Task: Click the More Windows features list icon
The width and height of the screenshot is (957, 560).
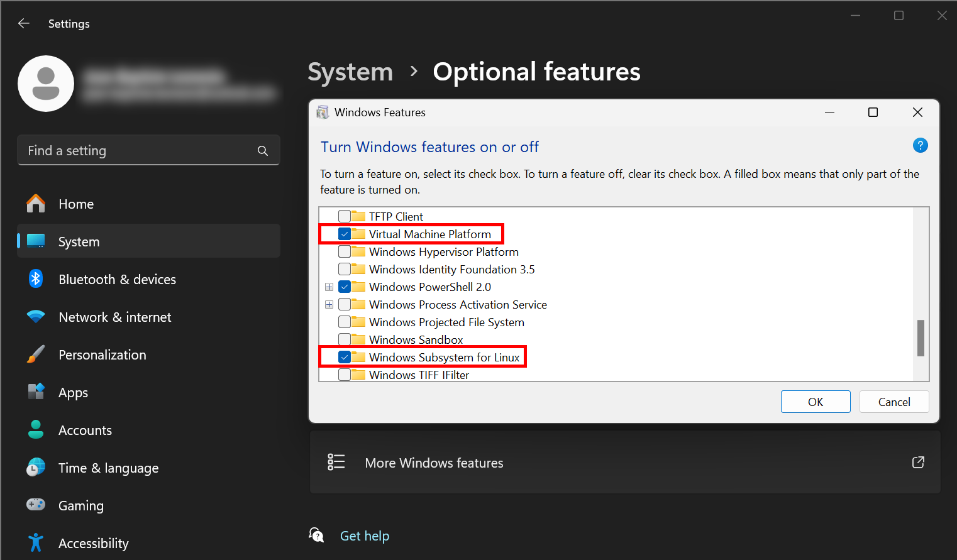Action: (336, 462)
